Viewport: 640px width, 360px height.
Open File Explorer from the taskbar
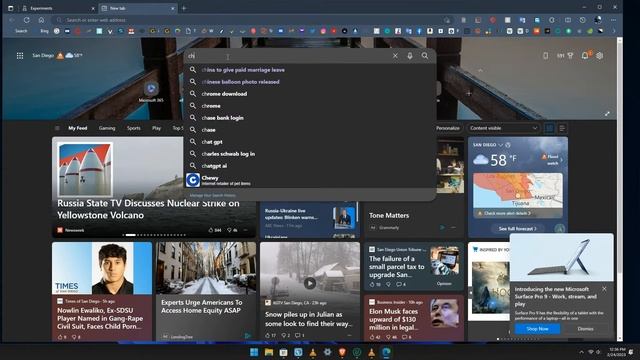[269, 352]
